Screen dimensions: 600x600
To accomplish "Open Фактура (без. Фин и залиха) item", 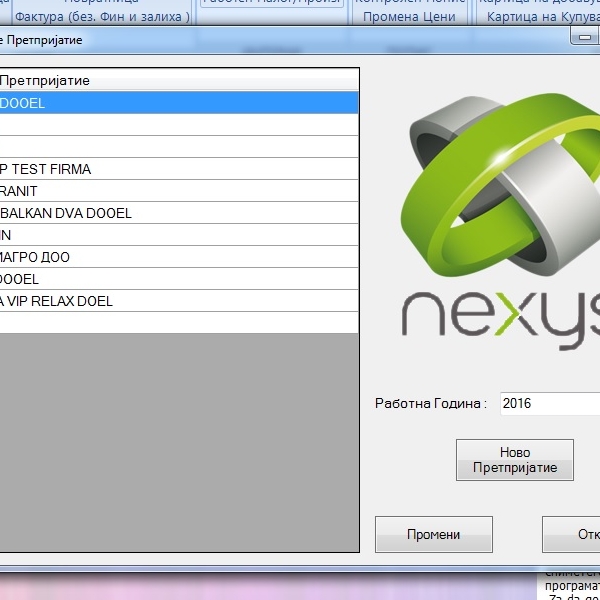I will (x=102, y=17).
